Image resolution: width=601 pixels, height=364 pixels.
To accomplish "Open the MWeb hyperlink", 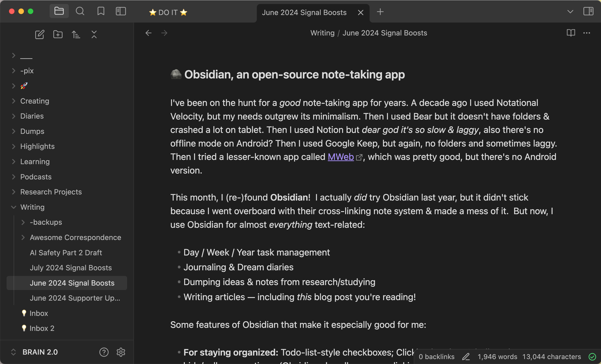I will tap(340, 157).
